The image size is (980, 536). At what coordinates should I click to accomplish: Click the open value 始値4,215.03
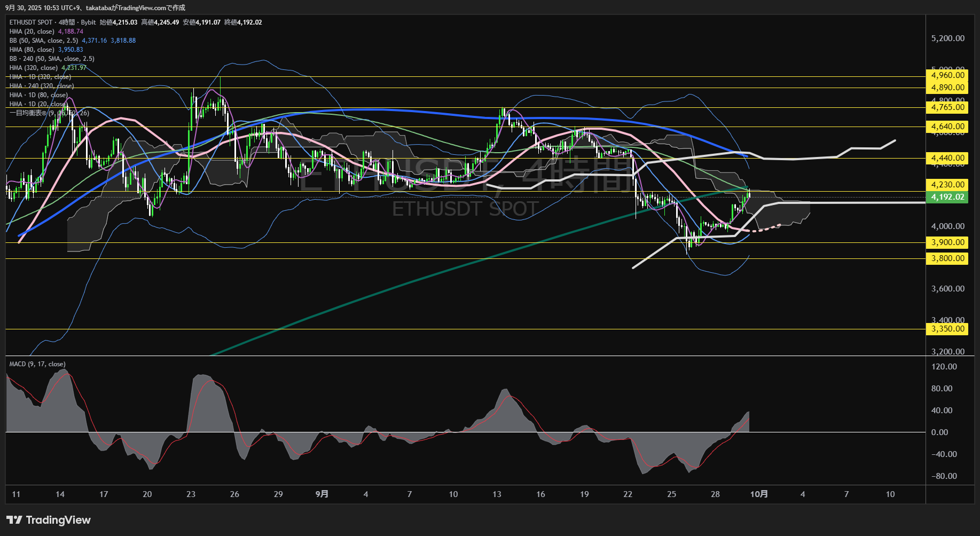click(119, 22)
